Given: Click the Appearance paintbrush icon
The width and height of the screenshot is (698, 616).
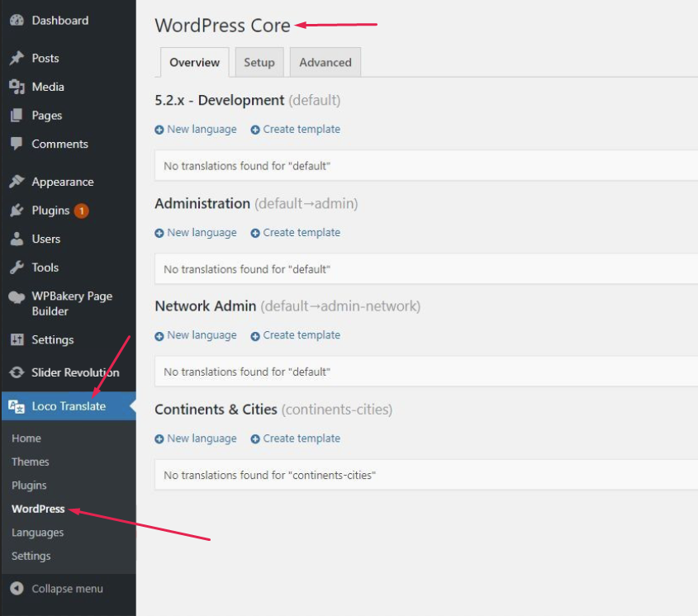Looking at the screenshot, I should pyautogui.click(x=17, y=182).
